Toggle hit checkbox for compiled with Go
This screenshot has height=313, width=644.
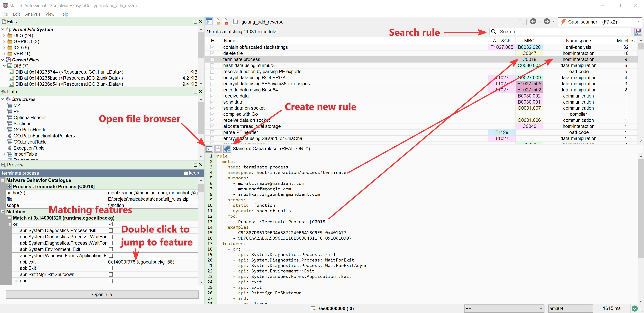click(212, 114)
